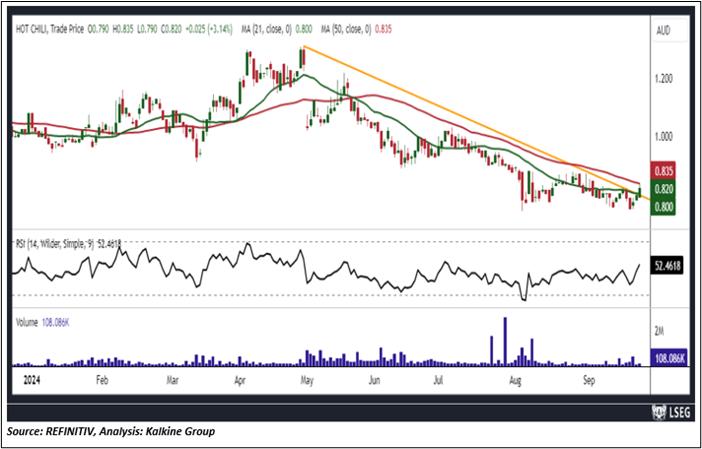Click the blue 108.086K volume tag
The width and height of the screenshot is (702, 449).
tap(669, 358)
